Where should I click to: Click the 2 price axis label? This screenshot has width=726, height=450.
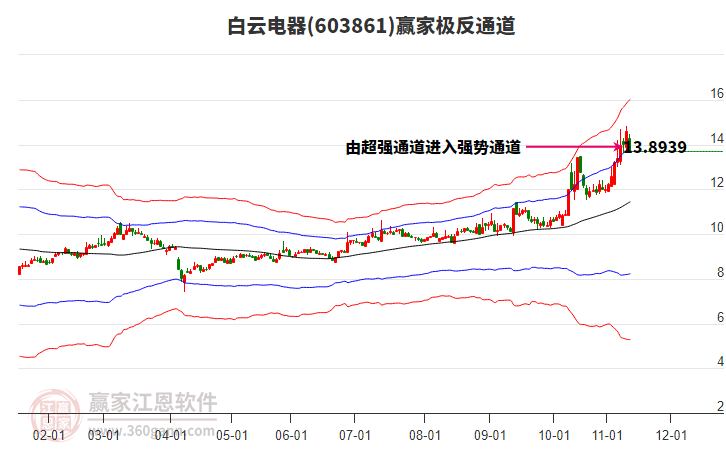[x=720, y=406]
